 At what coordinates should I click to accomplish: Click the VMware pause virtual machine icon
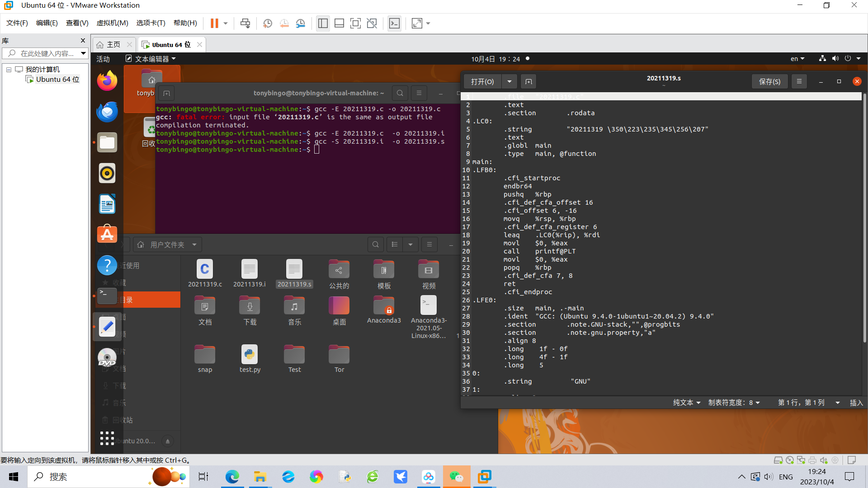[214, 23]
